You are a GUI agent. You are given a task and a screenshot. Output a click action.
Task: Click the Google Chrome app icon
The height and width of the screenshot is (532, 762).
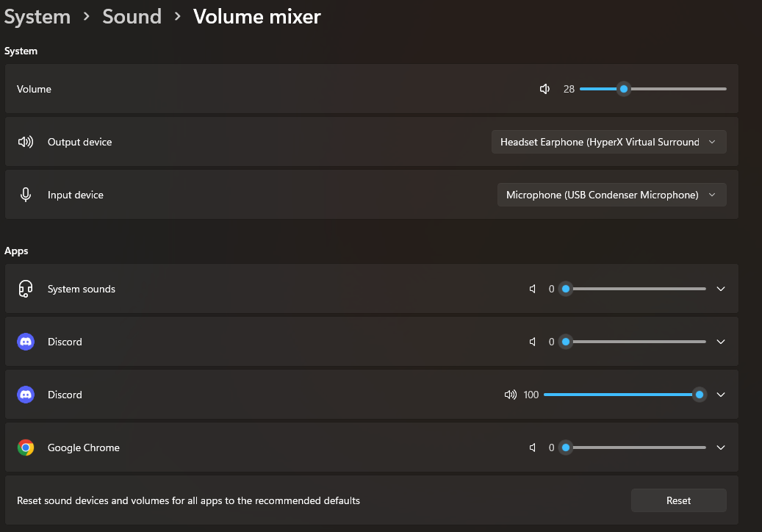pyautogui.click(x=25, y=447)
